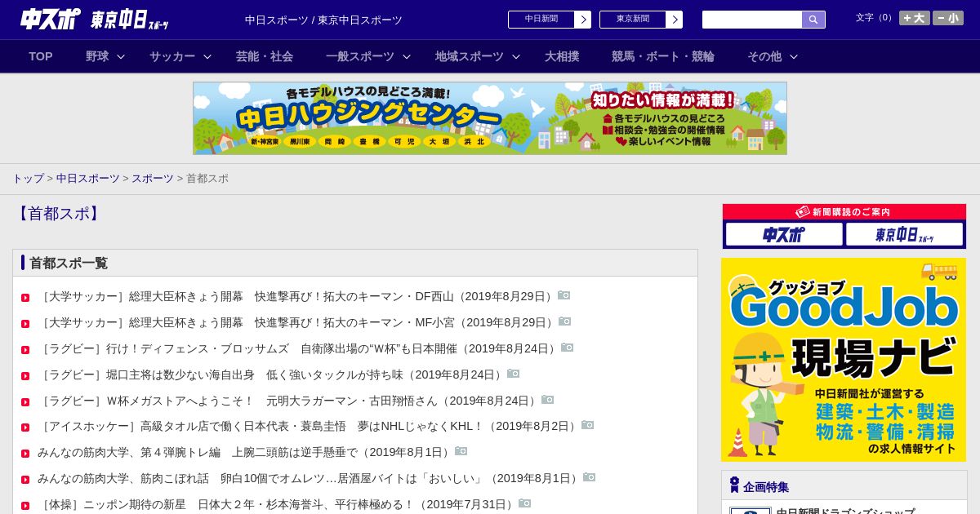
Task: Click photo icon after 第４弾腕トレ編 article
Action: pos(461,451)
